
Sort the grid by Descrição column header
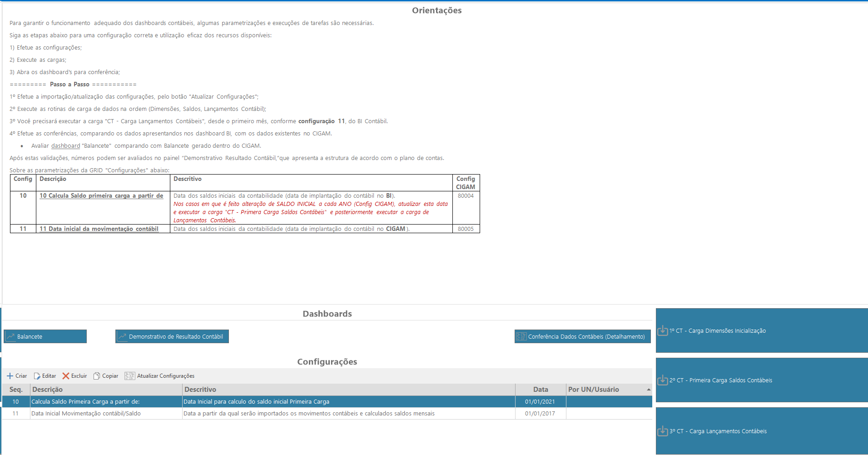pos(106,390)
